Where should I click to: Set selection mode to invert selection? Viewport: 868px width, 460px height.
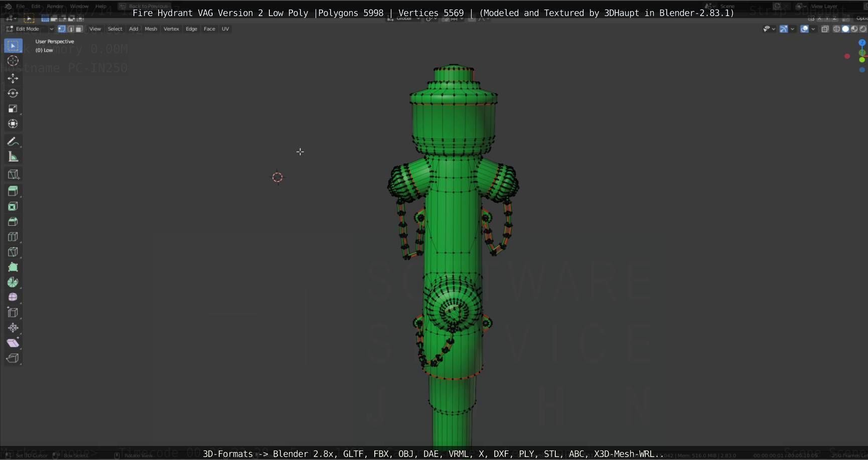click(x=71, y=19)
